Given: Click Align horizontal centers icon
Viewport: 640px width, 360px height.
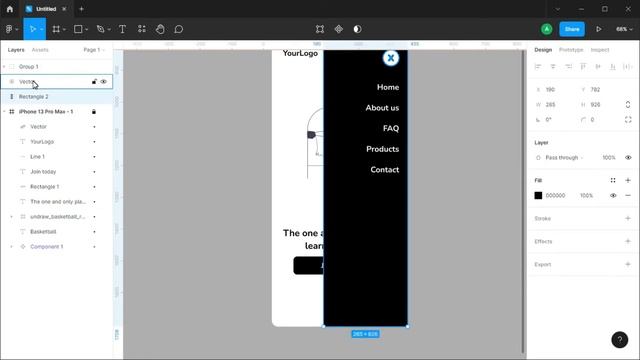Looking at the screenshot, I should [x=553, y=67].
